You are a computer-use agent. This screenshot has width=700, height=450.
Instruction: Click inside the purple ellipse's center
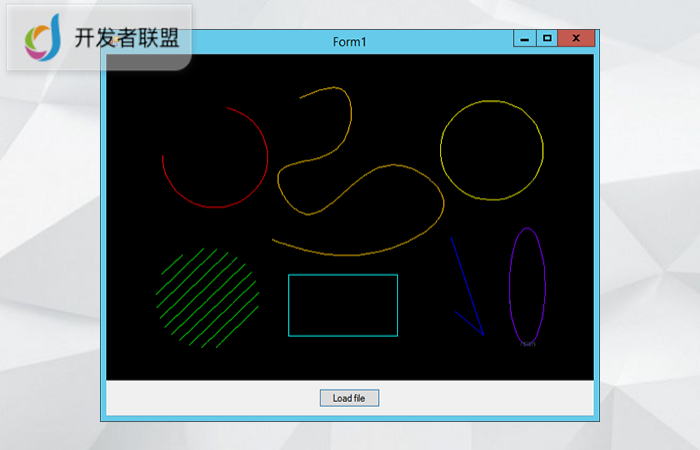(527, 285)
